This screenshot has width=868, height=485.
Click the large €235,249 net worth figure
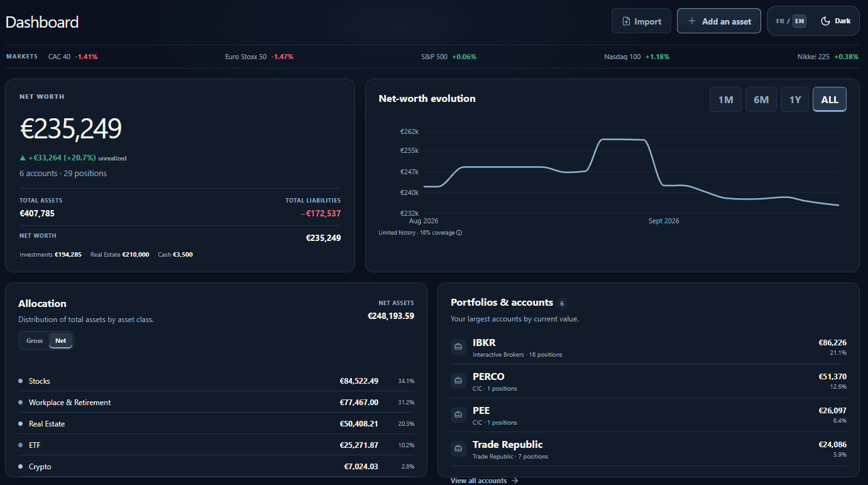[71, 128]
